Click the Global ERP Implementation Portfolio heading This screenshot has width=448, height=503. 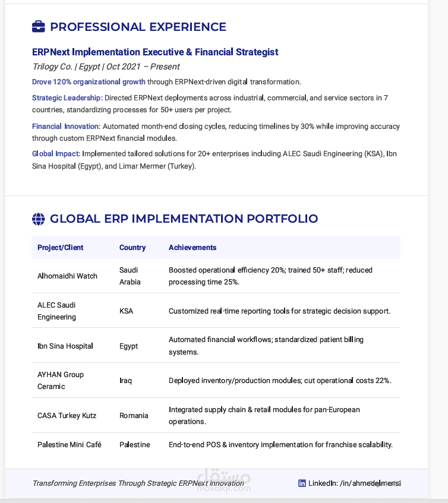(184, 219)
